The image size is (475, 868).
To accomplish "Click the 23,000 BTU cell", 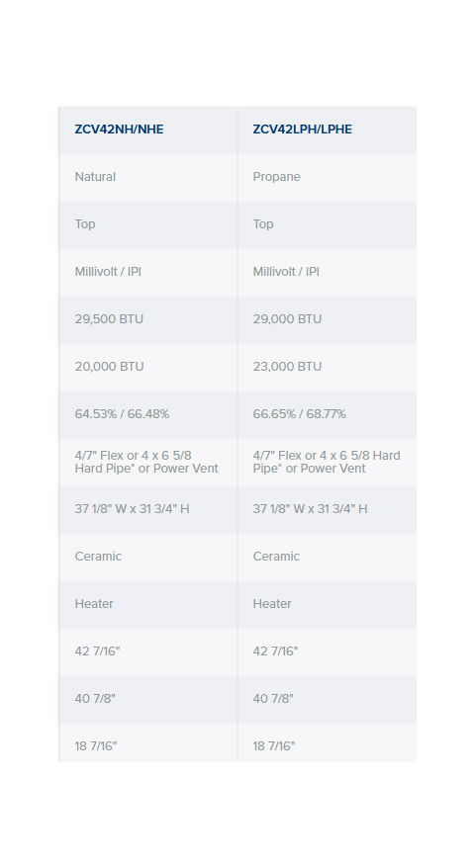I will [287, 367].
